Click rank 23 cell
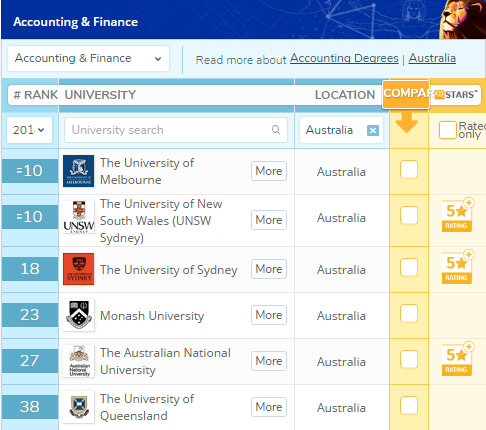This screenshot has height=430, width=486. click(30, 315)
